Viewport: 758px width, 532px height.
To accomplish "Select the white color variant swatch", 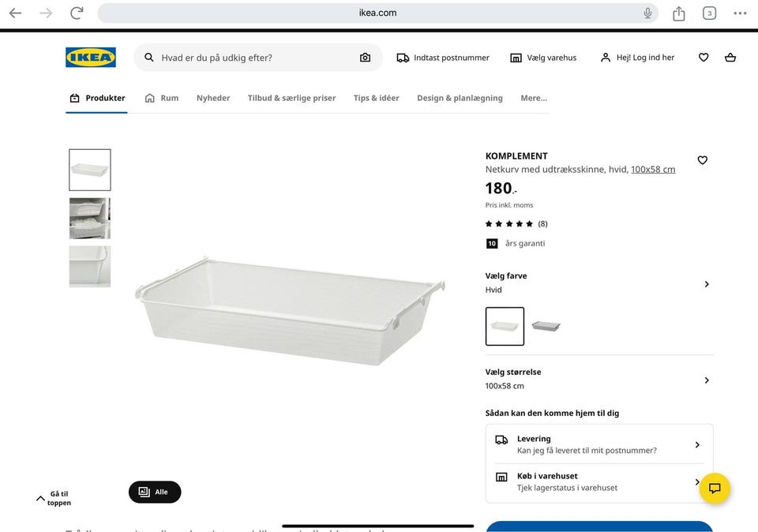I will 505,326.
